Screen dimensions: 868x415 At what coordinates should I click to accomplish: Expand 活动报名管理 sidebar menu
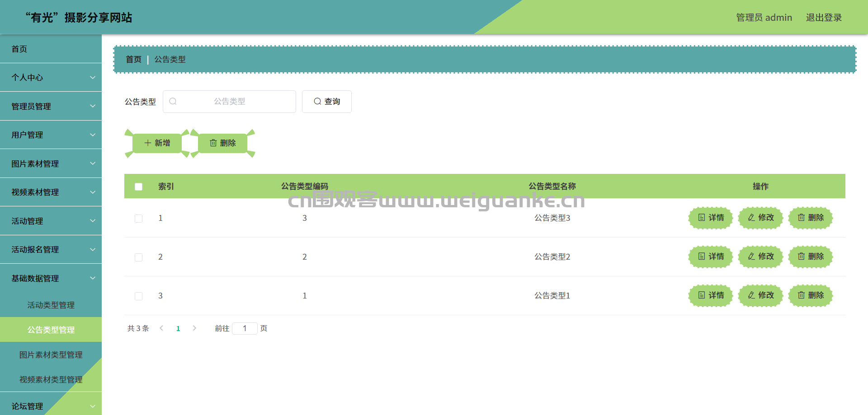tap(51, 249)
